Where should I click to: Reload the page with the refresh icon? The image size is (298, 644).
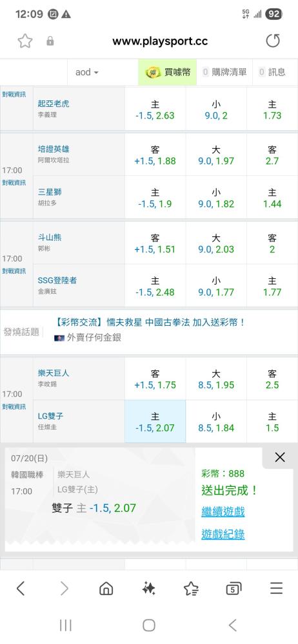coord(272,41)
